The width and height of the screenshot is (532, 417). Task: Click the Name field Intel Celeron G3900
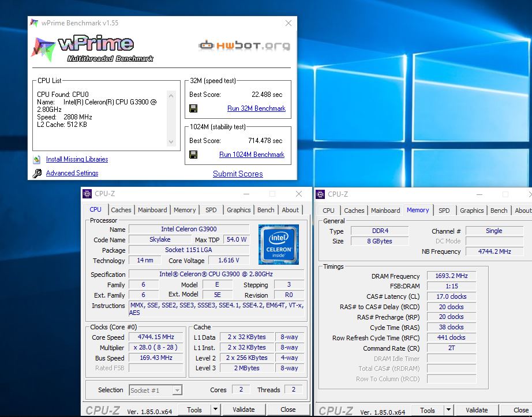[189, 229]
